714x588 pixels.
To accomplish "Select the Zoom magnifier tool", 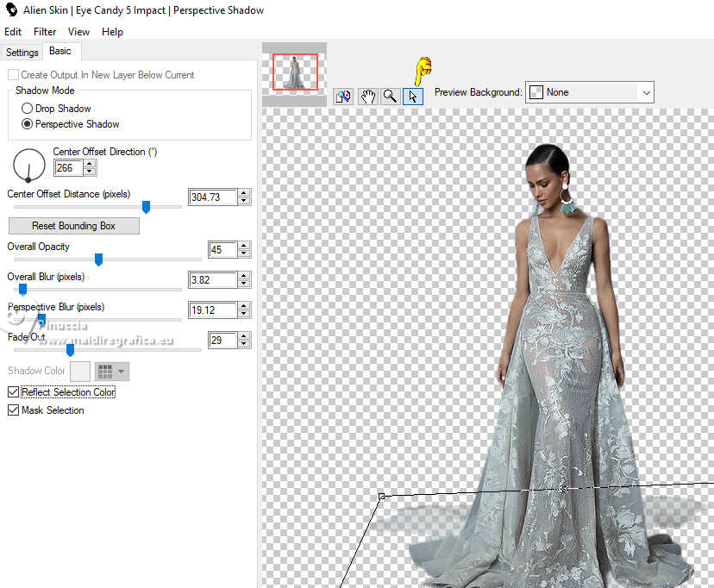I will (x=391, y=97).
